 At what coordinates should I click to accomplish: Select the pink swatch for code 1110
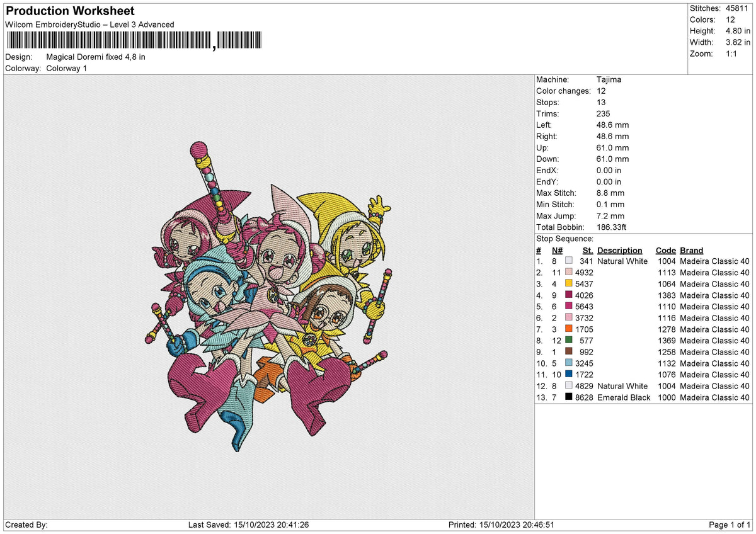569,307
